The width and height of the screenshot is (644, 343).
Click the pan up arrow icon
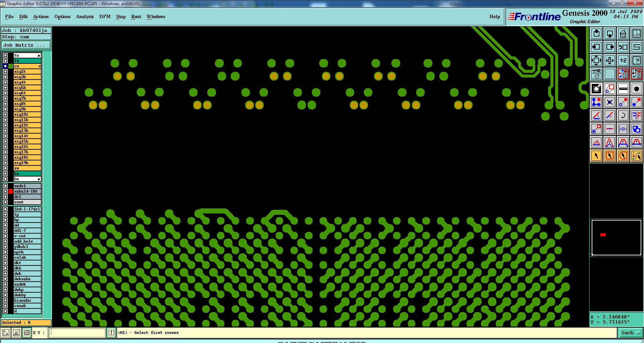[x=596, y=34]
